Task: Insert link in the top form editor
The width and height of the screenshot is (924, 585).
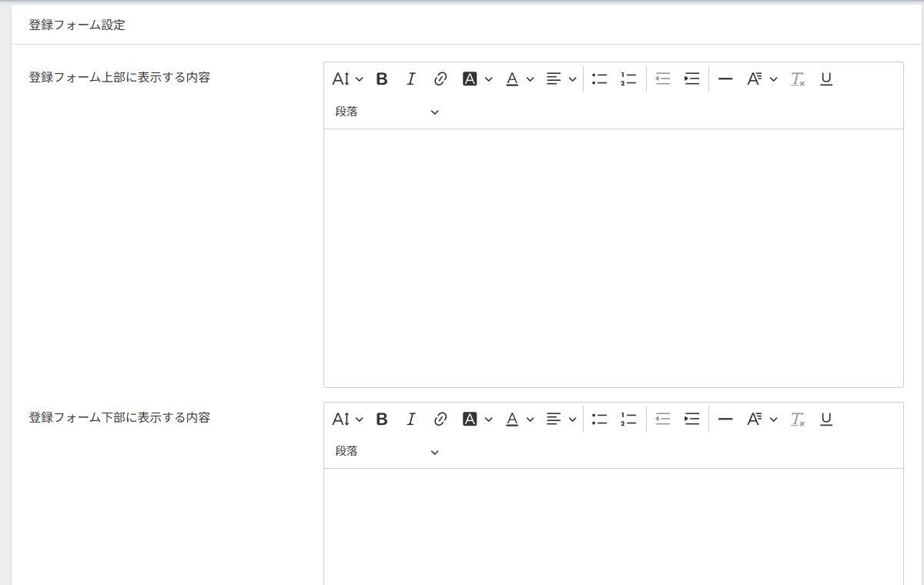Action: (x=440, y=79)
